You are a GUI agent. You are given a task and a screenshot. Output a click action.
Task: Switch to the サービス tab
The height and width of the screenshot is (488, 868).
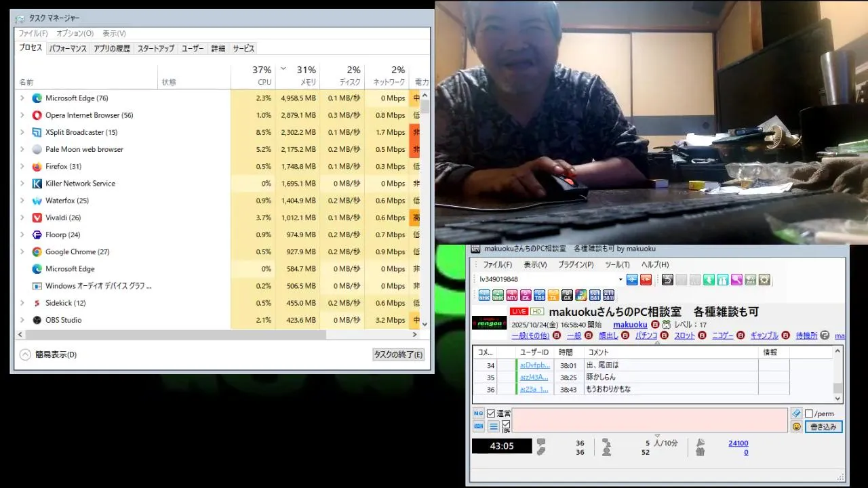coord(243,49)
